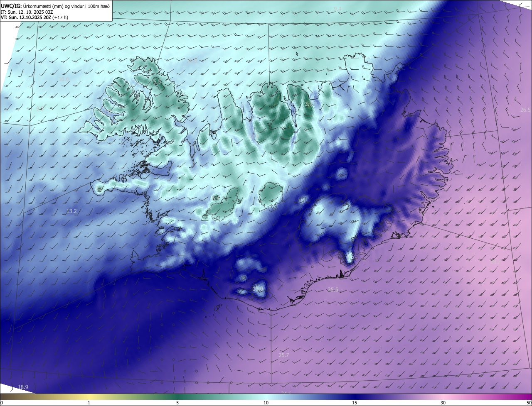Click the 'VT: Sun. 12.10.2025 20Z' valid time

coord(26,17)
